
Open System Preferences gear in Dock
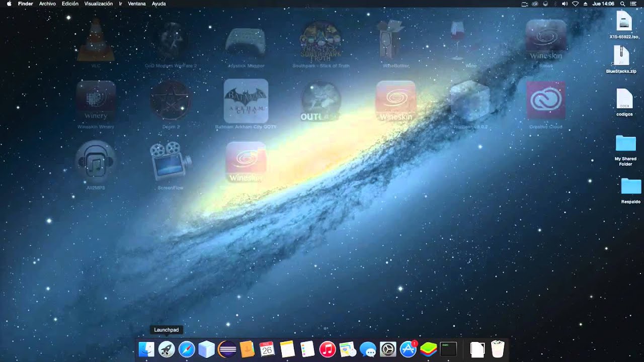[388, 349]
